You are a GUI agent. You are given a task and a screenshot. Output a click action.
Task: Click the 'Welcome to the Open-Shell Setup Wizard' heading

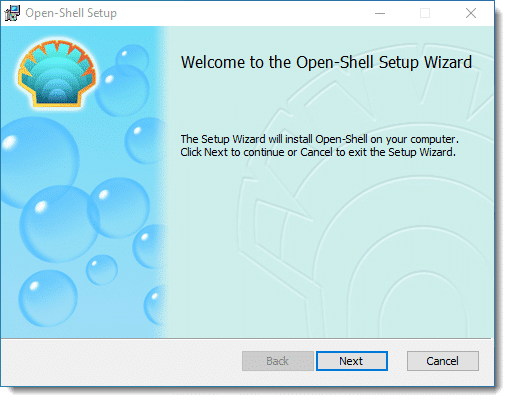[326, 62]
